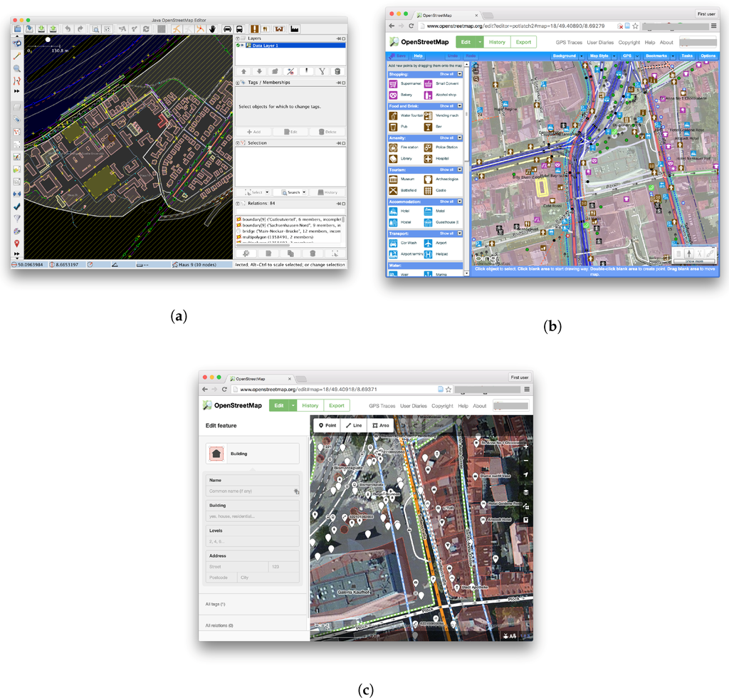Image resolution: width=729 pixels, height=700 pixels.
Task: Collapse the Tags / Memberships panel
Action: (x=238, y=83)
